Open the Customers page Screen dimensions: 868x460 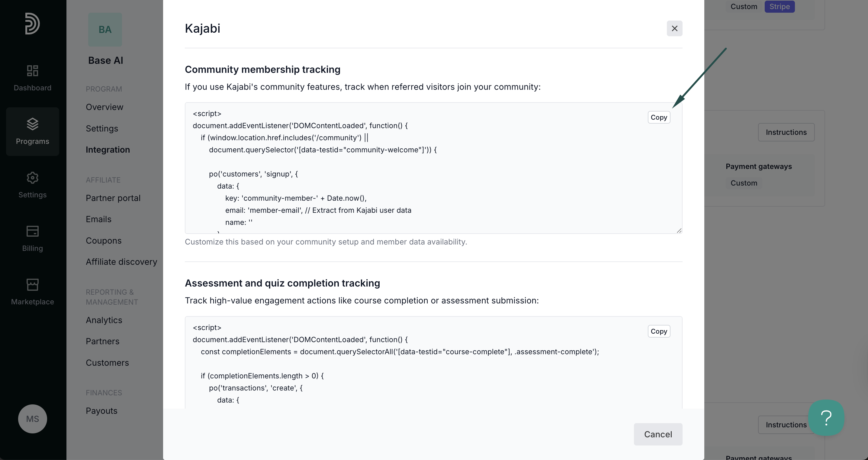point(107,363)
